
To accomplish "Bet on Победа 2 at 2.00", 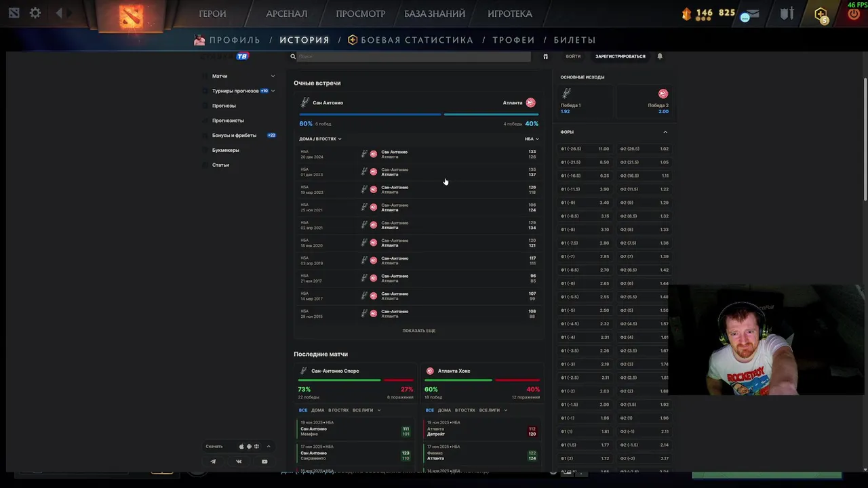I will (644, 102).
